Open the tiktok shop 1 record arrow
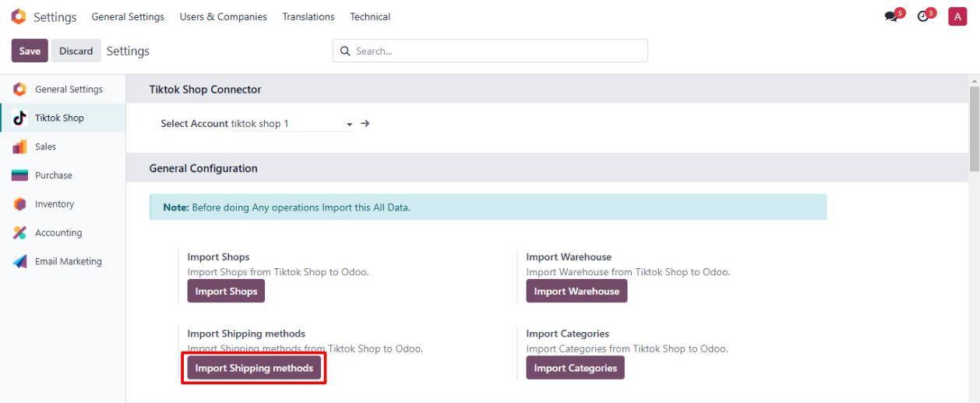The height and width of the screenshot is (403, 980). (365, 123)
